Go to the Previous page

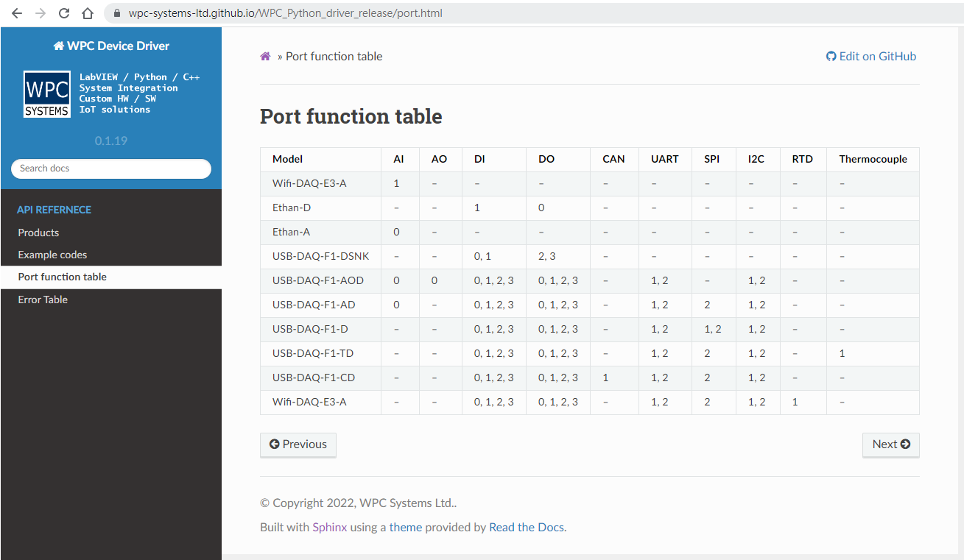[x=298, y=444]
